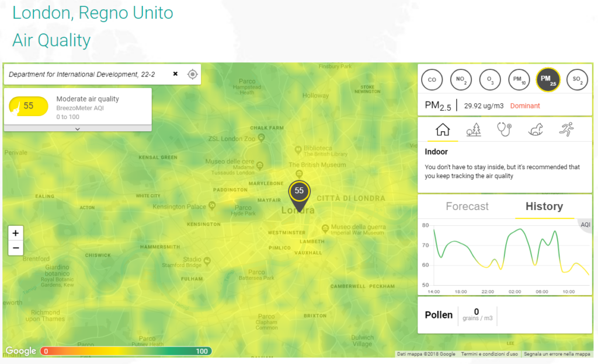
Task: Clear the location search with the X
Action: pyautogui.click(x=175, y=74)
